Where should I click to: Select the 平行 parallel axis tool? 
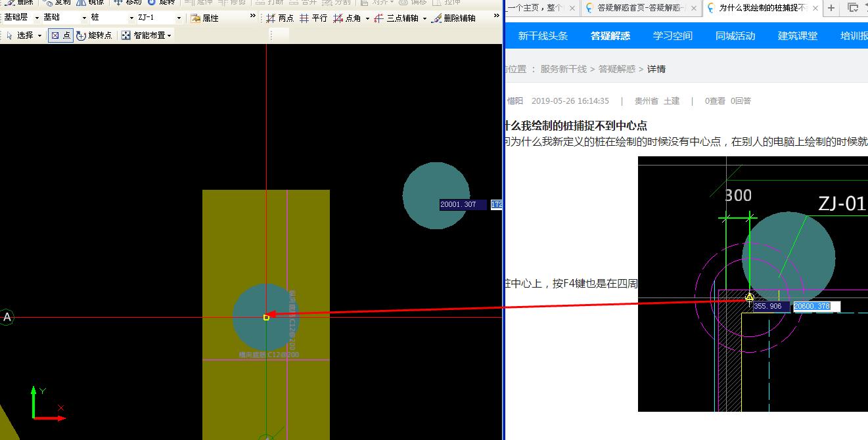(x=313, y=18)
